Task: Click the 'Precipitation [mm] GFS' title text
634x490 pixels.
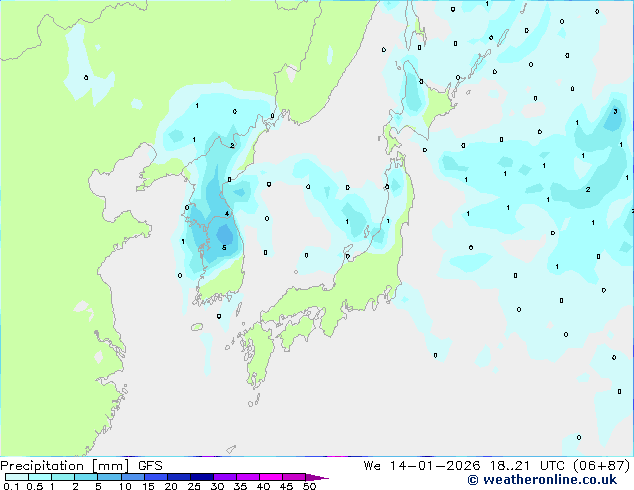Action: [x=81, y=466]
